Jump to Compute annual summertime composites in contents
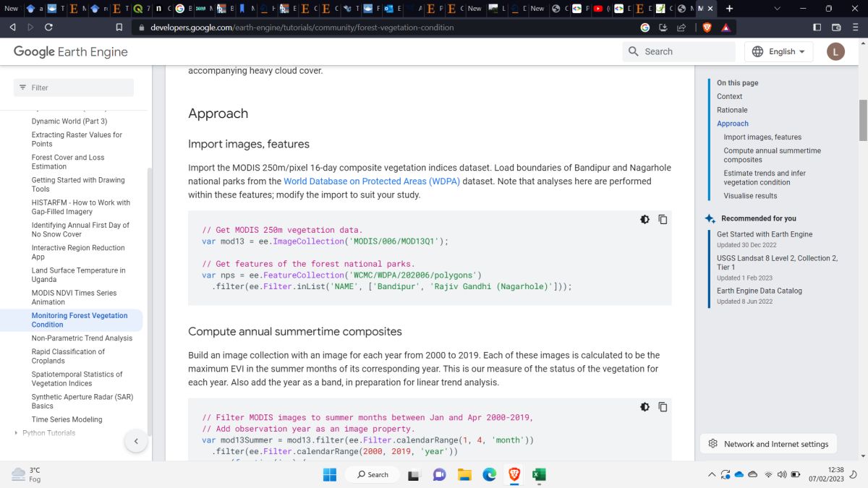Image resolution: width=868 pixels, height=488 pixels. click(x=772, y=155)
